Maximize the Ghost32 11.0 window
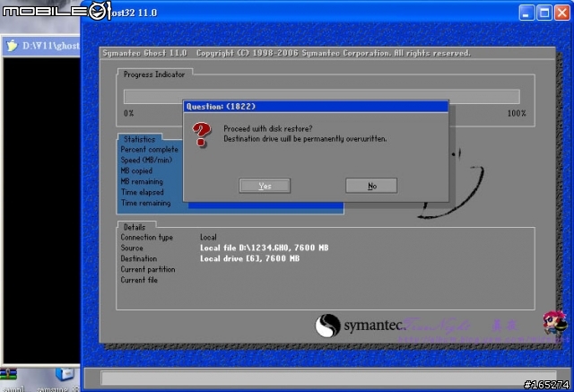Viewport: 574px width, 392px height. (x=544, y=13)
